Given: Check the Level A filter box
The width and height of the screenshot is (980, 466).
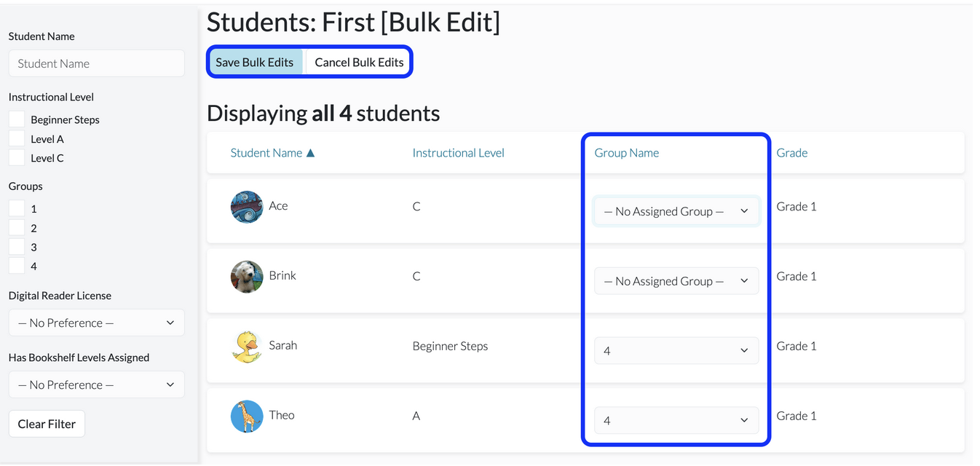Looking at the screenshot, I should coord(17,138).
